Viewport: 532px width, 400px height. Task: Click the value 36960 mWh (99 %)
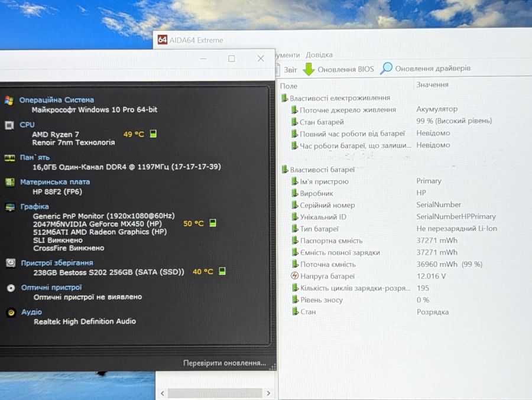coord(449,264)
